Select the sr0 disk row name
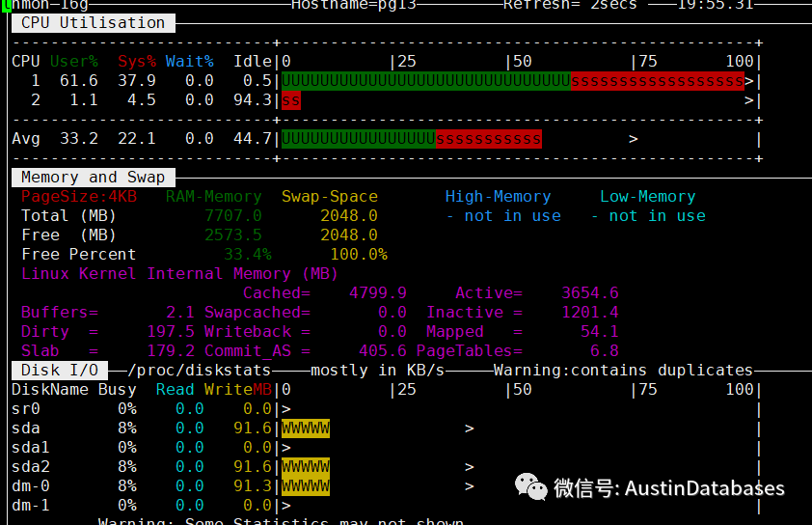 click(x=26, y=409)
